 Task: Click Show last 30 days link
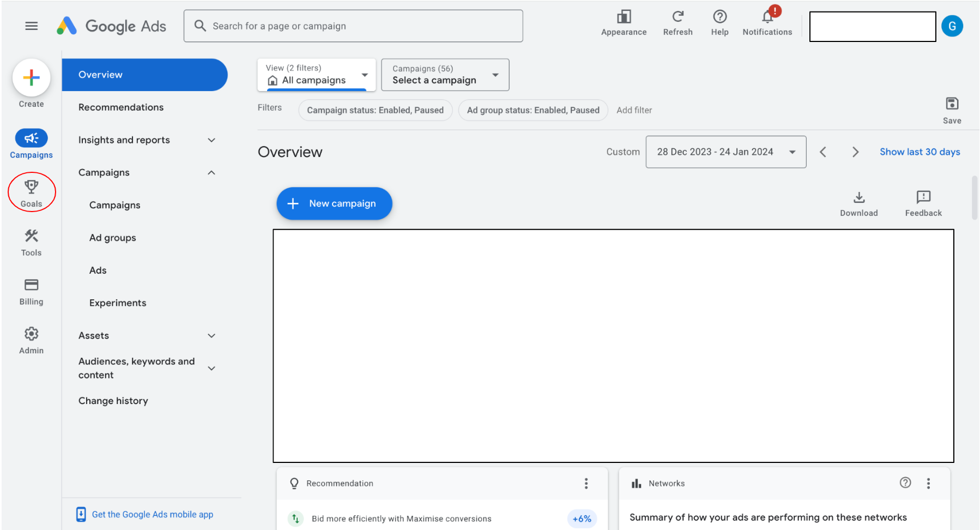coord(919,152)
